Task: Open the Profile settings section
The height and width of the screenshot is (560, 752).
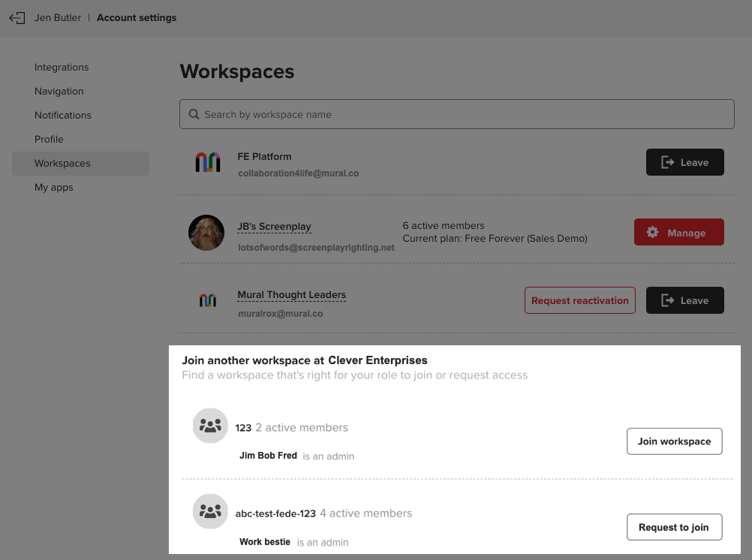Action: point(48,139)
